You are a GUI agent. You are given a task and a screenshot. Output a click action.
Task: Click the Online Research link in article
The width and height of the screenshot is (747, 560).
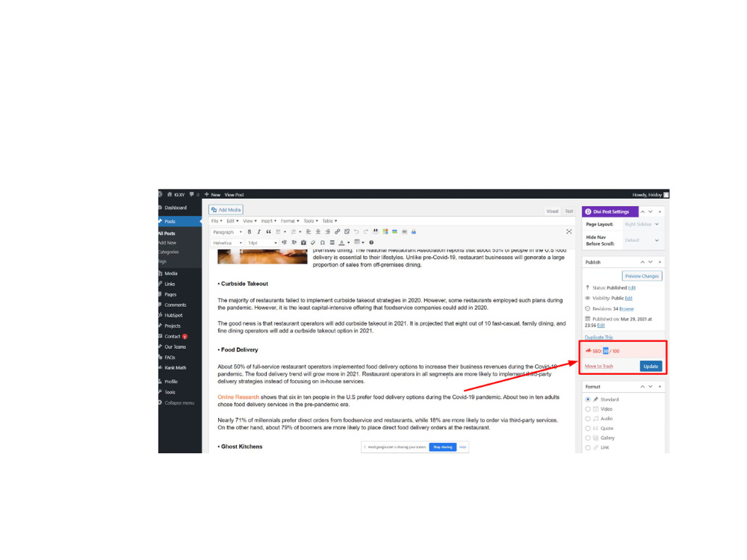(238, 397)
